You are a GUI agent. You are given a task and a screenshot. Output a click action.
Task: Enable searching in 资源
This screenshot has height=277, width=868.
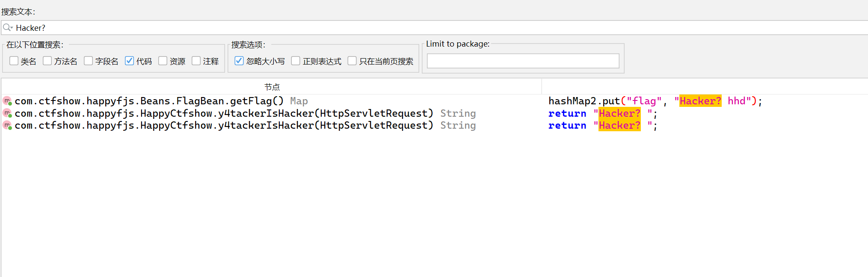[x=163, y=61]
